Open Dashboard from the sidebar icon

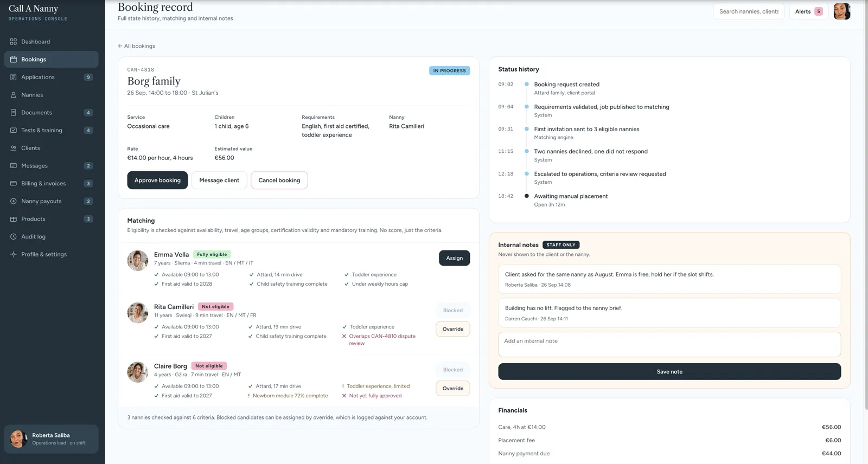pos(14,42)
